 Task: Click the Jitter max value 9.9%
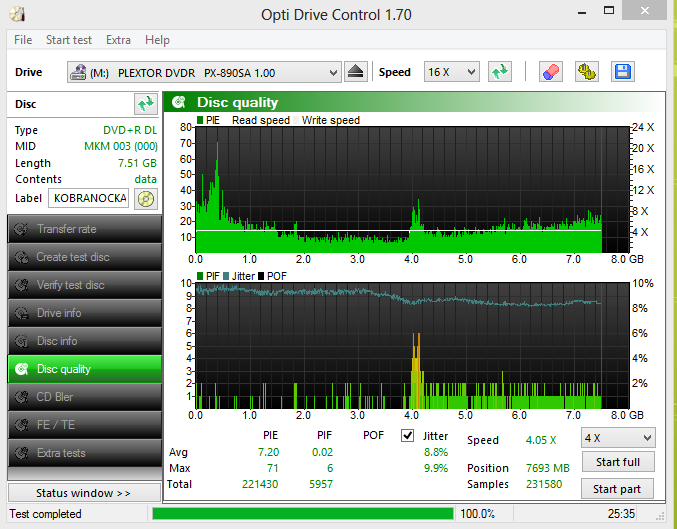[436, 468]
